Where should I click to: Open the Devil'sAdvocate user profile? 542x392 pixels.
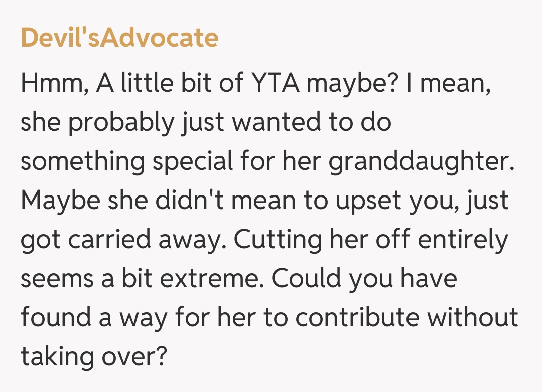pyautogui.click(x=119, y=38)
